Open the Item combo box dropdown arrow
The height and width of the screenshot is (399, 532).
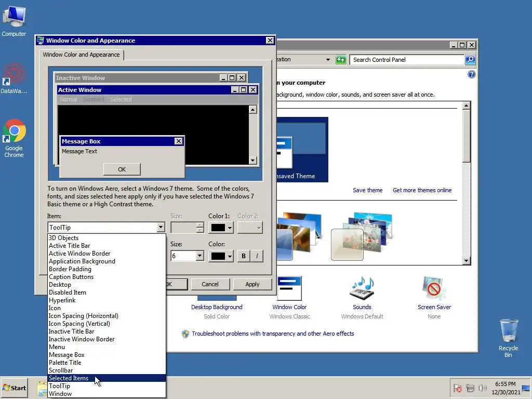(161, 228)
